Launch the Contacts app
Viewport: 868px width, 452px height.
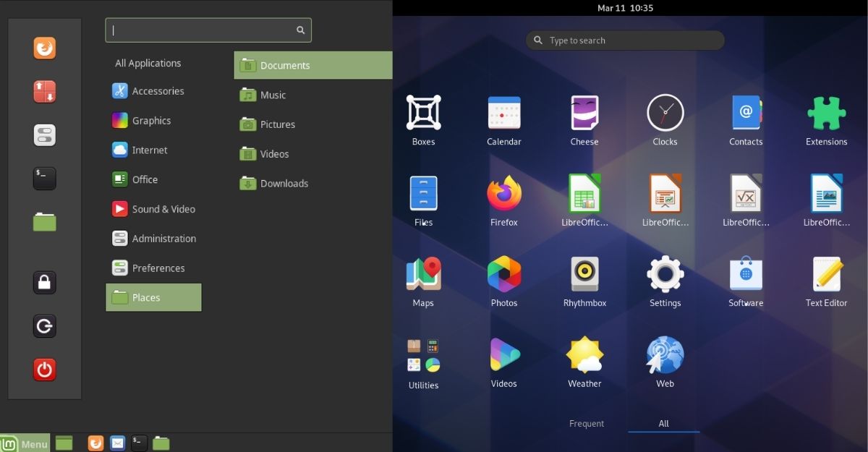click(746, 121)
